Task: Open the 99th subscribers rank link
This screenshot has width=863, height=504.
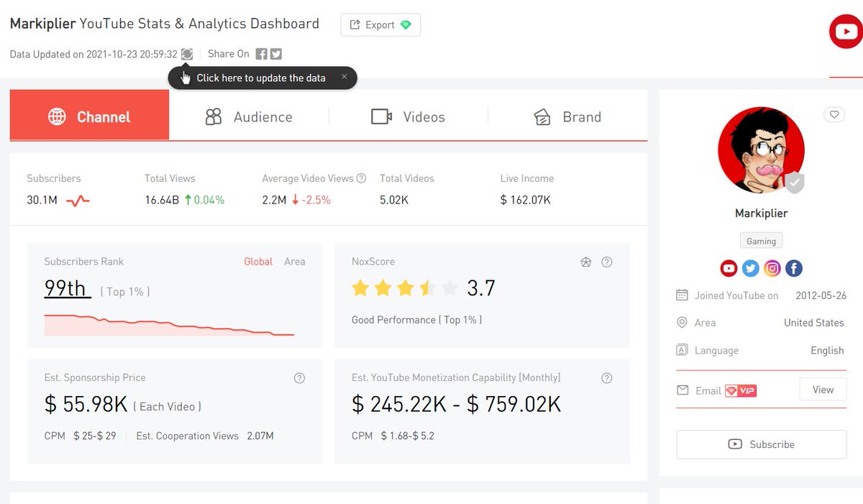Action: point(67,288)
